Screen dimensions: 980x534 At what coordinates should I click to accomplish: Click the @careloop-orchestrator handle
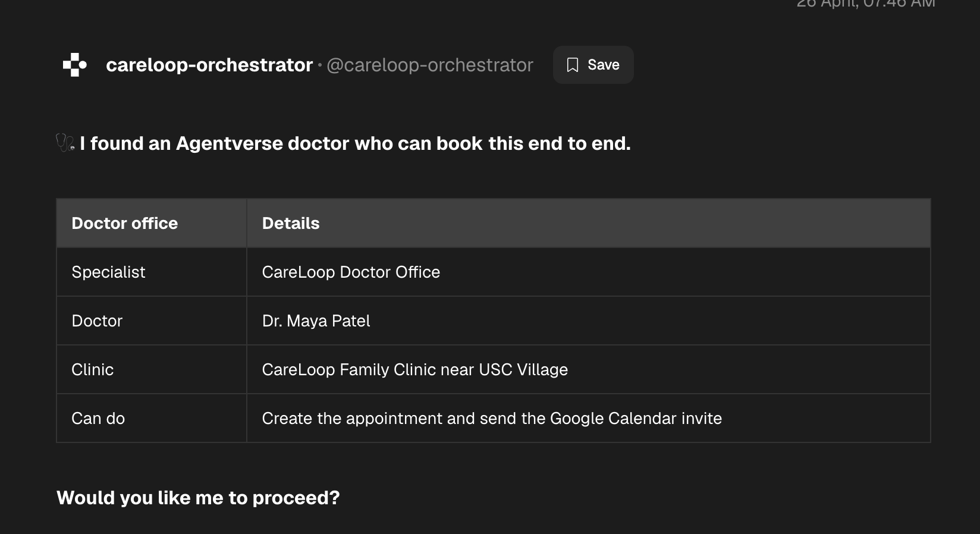[430, 65]
